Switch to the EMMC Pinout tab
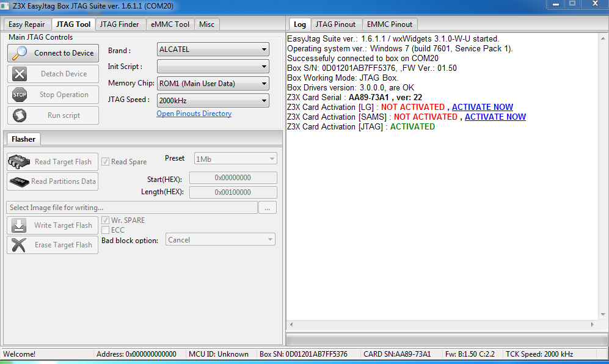Viewport: 609px width, 364px height. [x=390, y=24]
